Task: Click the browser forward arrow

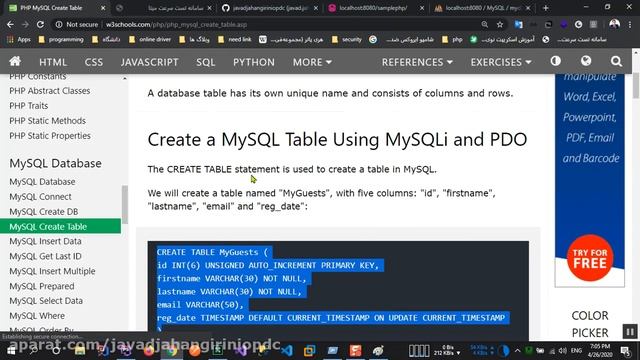Action: coord(25,24)
